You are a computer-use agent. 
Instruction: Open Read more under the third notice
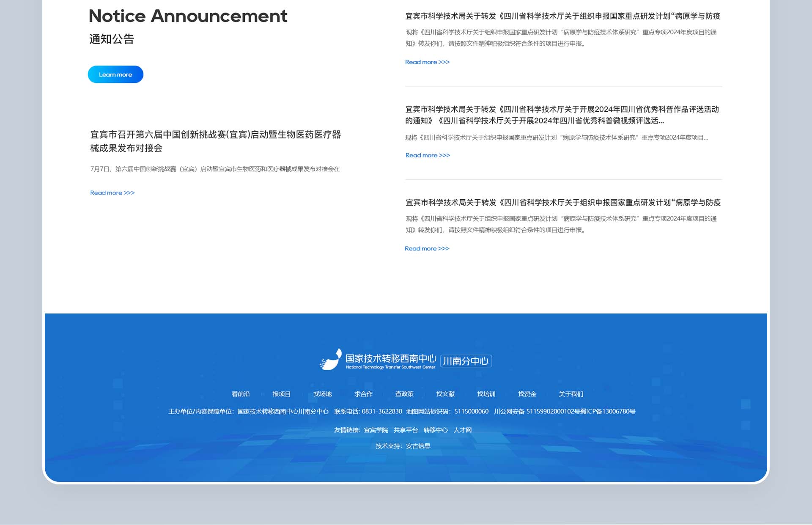point(427,249)
